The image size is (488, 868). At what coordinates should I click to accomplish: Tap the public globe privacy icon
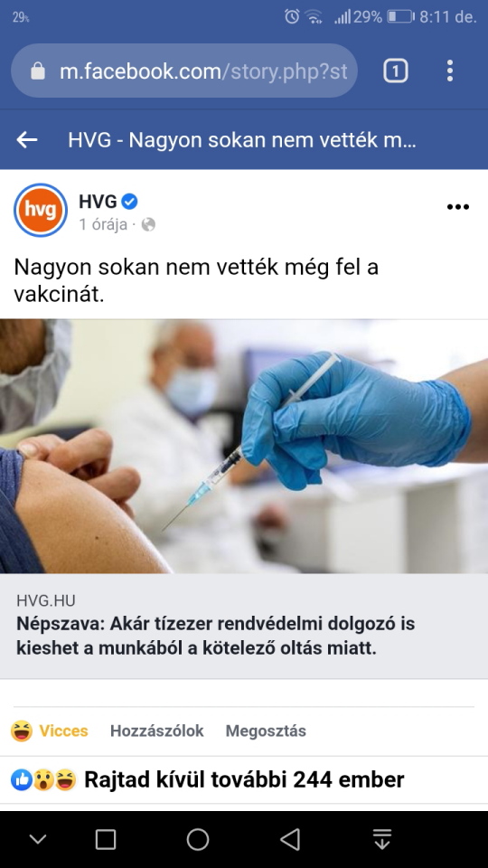pos(148,224)
